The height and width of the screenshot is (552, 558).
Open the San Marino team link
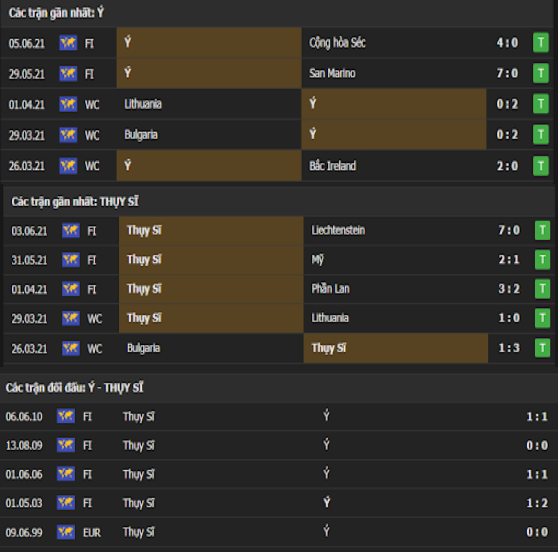(x=332, y=73)
